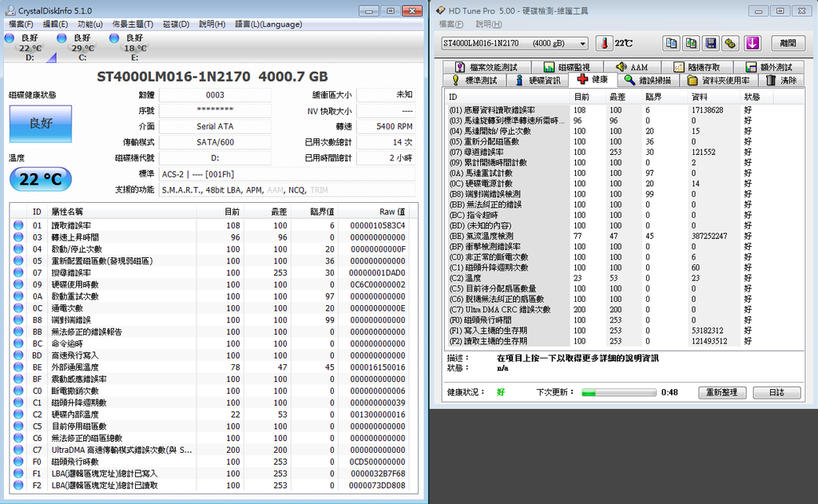Open HD Tune options wrench icon

pyautogui.click(x=730, y=43)
